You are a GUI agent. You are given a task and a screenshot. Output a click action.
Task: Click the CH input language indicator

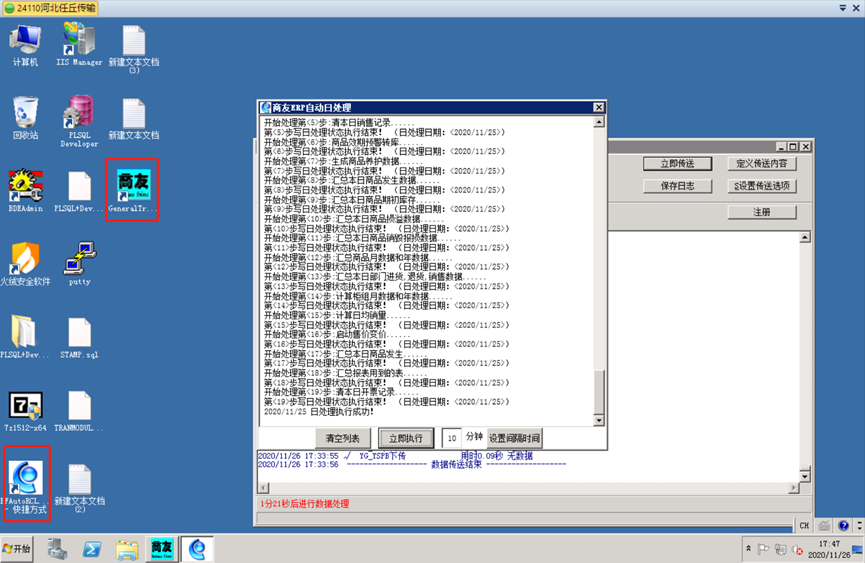click(804, 526)
